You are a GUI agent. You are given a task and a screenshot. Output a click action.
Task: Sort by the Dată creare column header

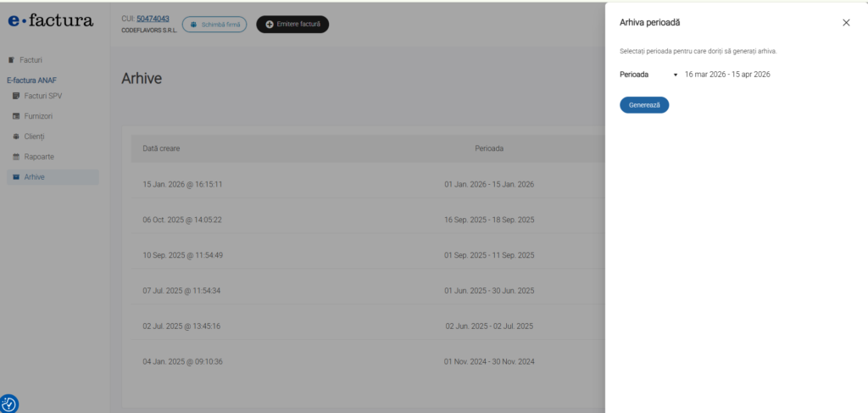(161, 148)
